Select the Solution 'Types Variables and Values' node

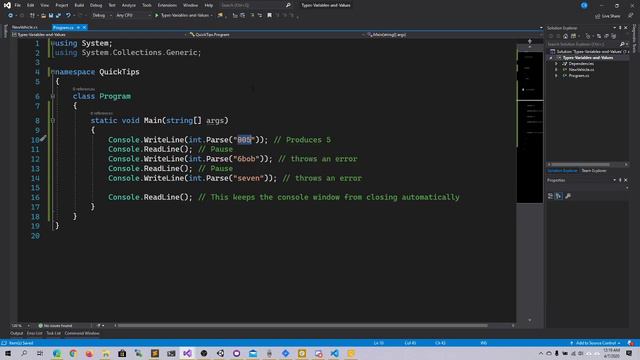(589, 52)
